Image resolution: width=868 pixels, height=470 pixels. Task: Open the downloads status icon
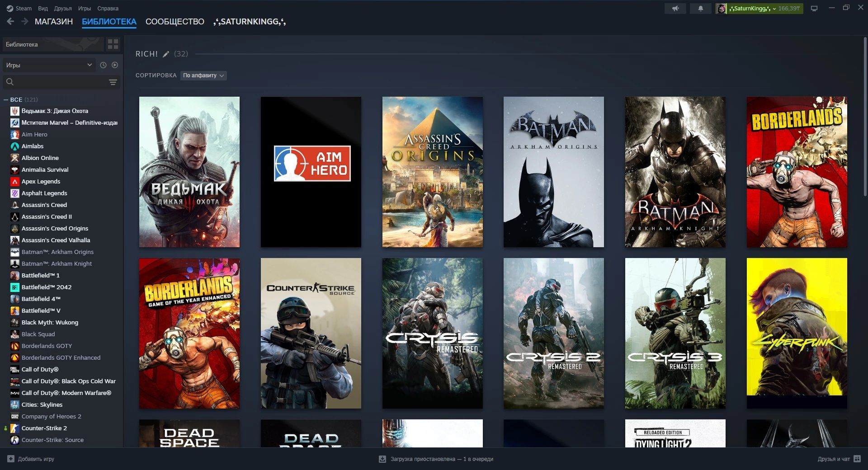[x=382, y=459]
